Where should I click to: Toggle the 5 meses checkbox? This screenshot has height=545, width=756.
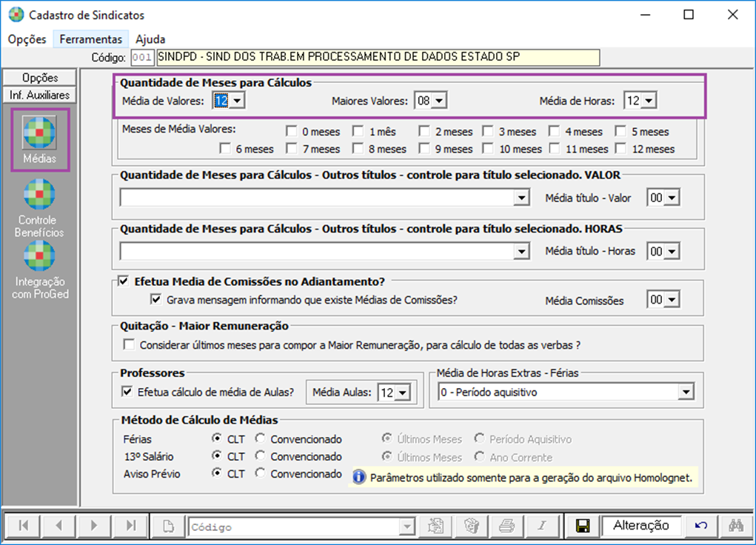click(621, 131)
